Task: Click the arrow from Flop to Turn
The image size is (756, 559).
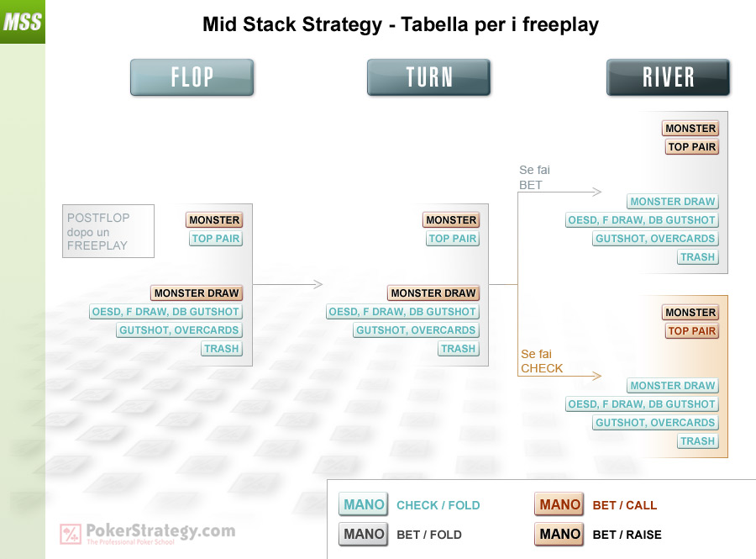Action: (288, 284)
